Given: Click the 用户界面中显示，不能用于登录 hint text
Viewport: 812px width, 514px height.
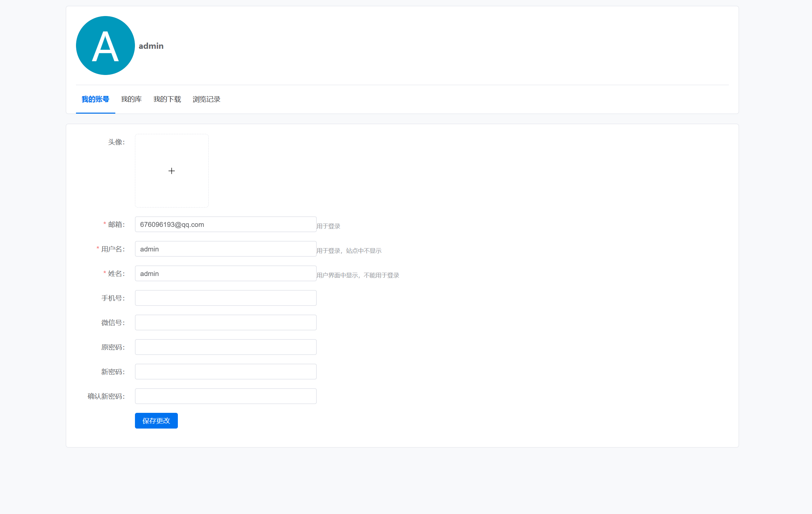Looking at the screenshot, I should 358,275.
